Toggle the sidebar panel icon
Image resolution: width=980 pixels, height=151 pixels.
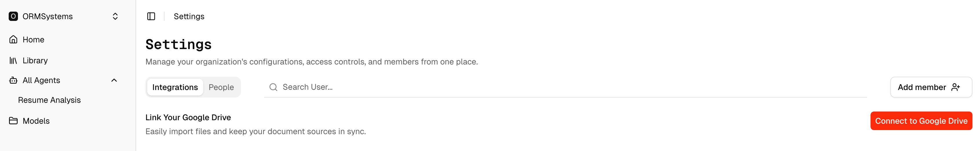click(x=151, y=16)
